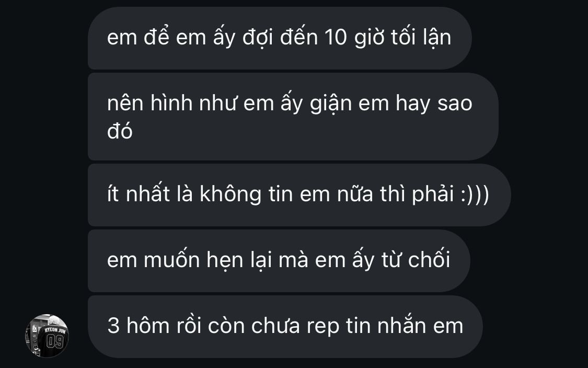Select message "ít nhất là không tin em nữa"
The width and height of the screenshot is (588, 368).
(x=299, y=194)
